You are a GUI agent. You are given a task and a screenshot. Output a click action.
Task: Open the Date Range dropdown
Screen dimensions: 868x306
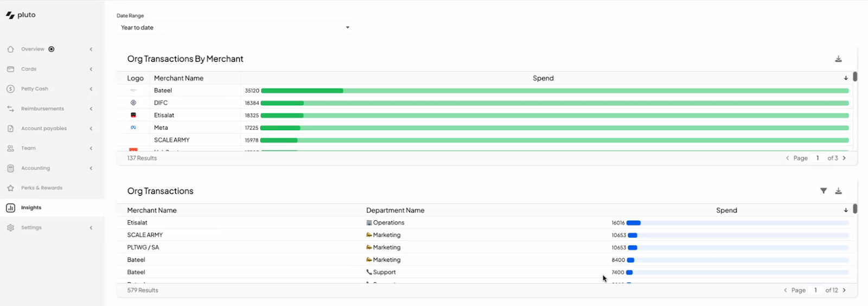click(235, 28)
